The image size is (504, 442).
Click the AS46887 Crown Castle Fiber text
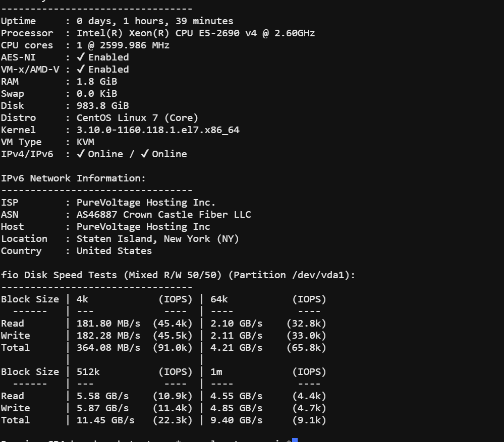tap(163, 215)
